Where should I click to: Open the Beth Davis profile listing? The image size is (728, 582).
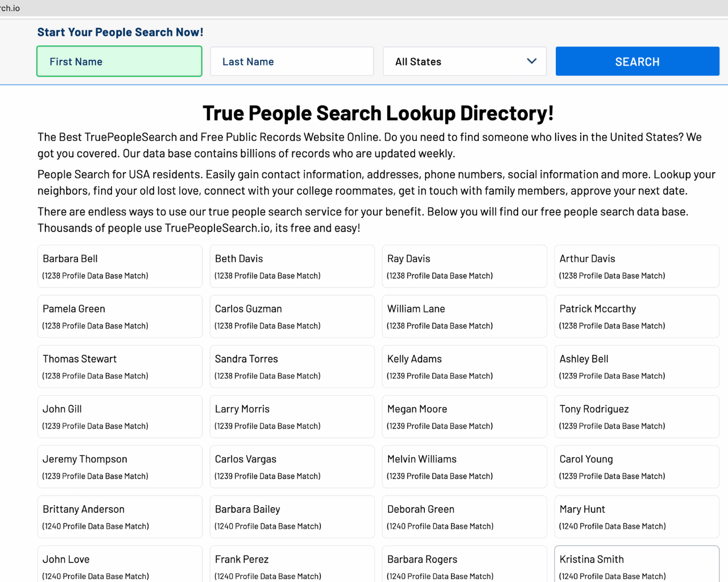(x=292, y=266)
